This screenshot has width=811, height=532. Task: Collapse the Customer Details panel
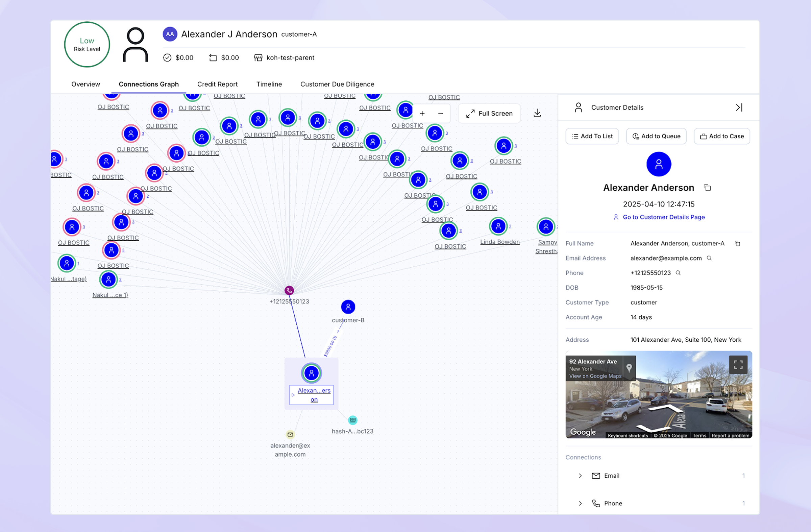click(738, 108)
